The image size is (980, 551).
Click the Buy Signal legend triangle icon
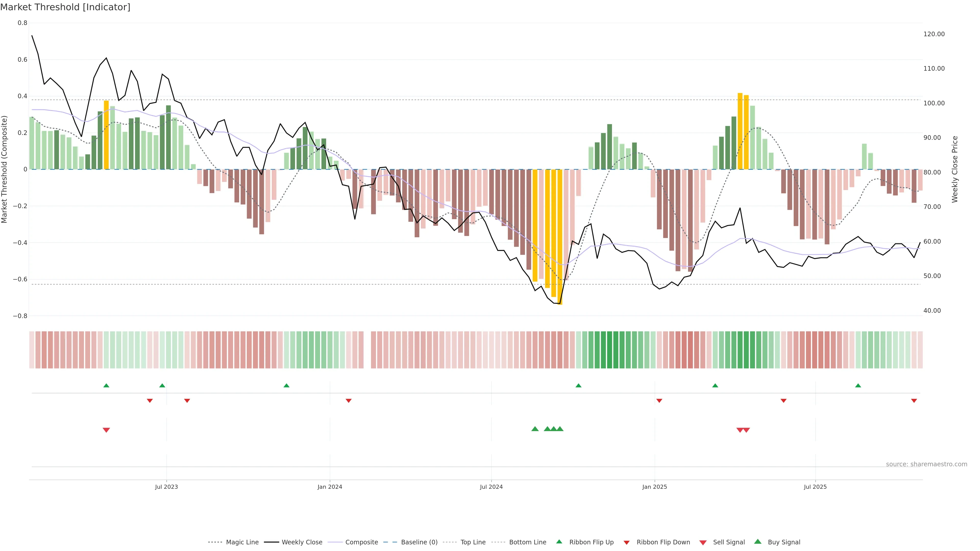(758, 542)
